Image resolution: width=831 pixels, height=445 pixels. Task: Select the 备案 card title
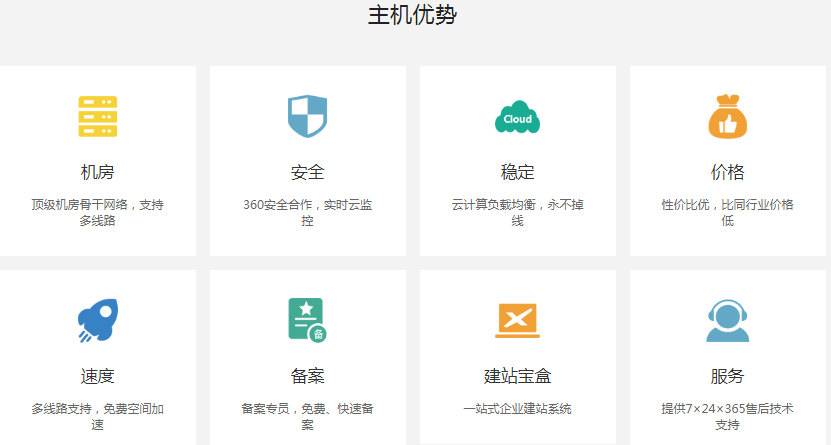click(307, 376)
